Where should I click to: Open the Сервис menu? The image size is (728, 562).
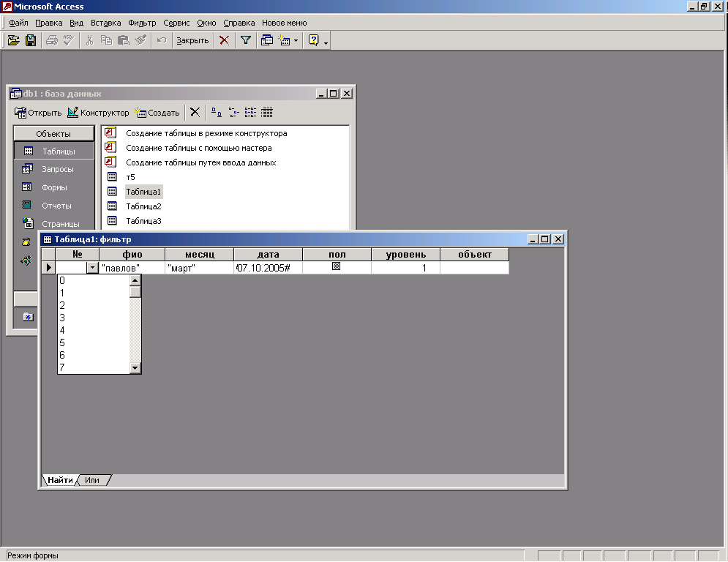[x=176, y=23]
